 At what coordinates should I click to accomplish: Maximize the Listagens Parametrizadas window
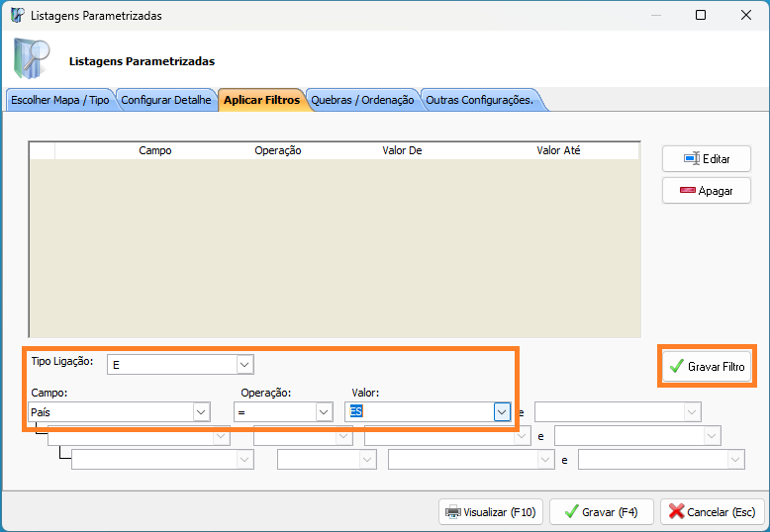point(701,16)
